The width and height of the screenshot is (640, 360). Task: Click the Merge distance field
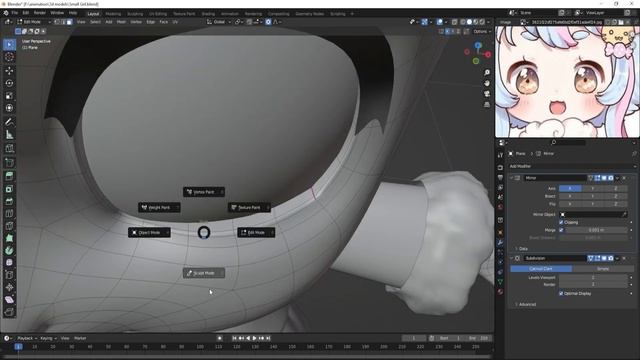click(x=596, y=230)
